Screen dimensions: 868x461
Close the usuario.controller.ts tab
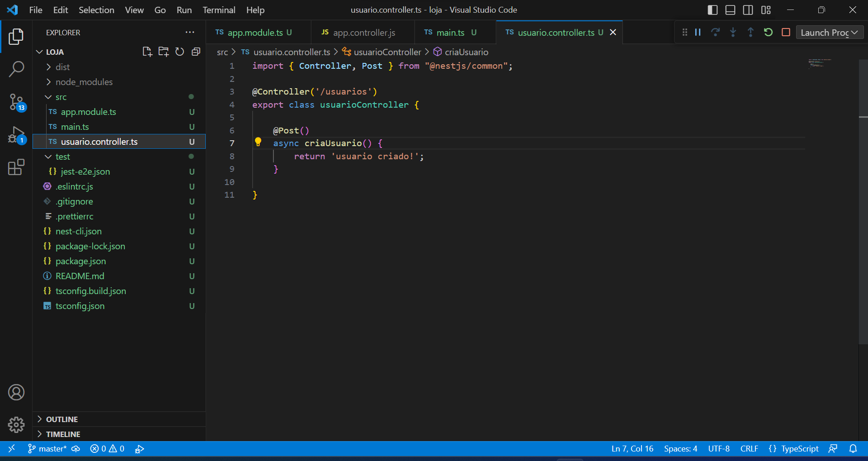point(613,32)
